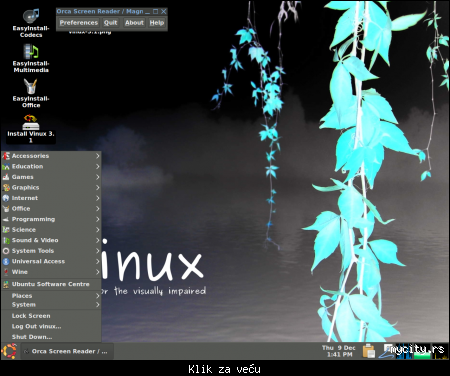Select Shut Down... from the menu
This screenshot has height=376, width=450.
(x=51, y=337)
